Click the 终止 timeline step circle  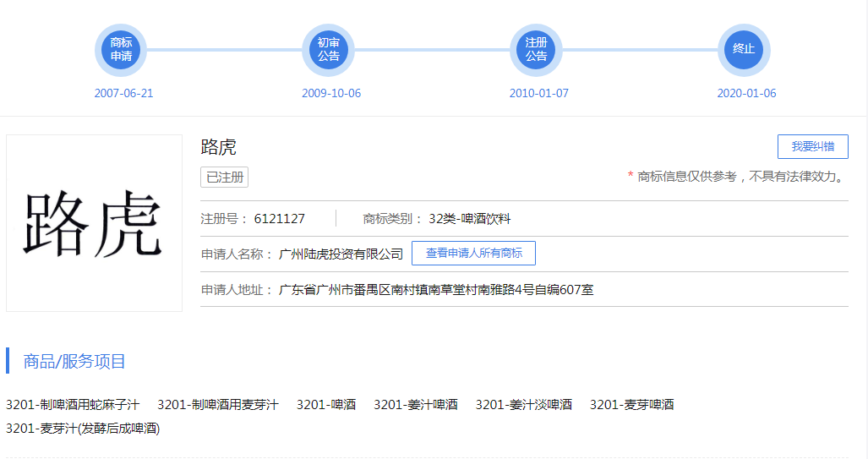tap(744, 50)
